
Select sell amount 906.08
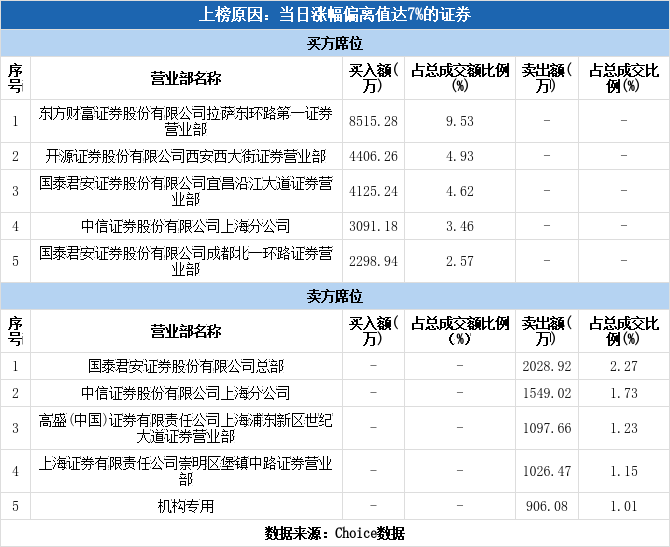pos(547,507)
